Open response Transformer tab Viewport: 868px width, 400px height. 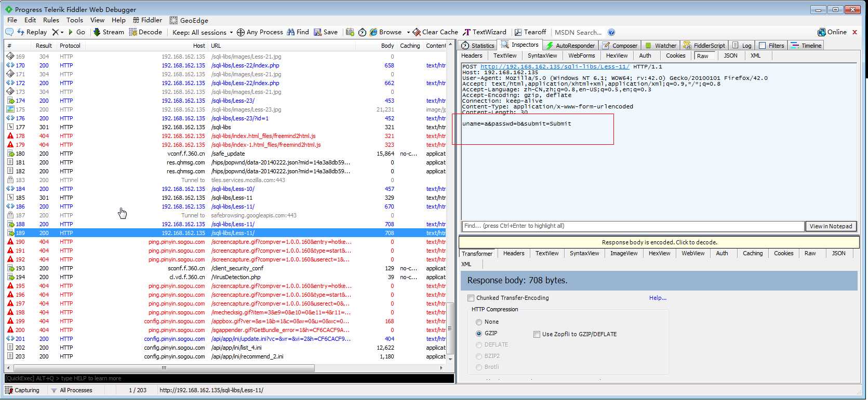(x=477, y=254)
